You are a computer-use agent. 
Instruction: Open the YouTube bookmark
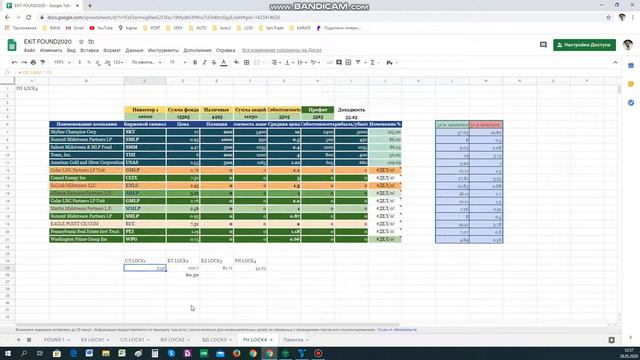click(x=101, y=28)
